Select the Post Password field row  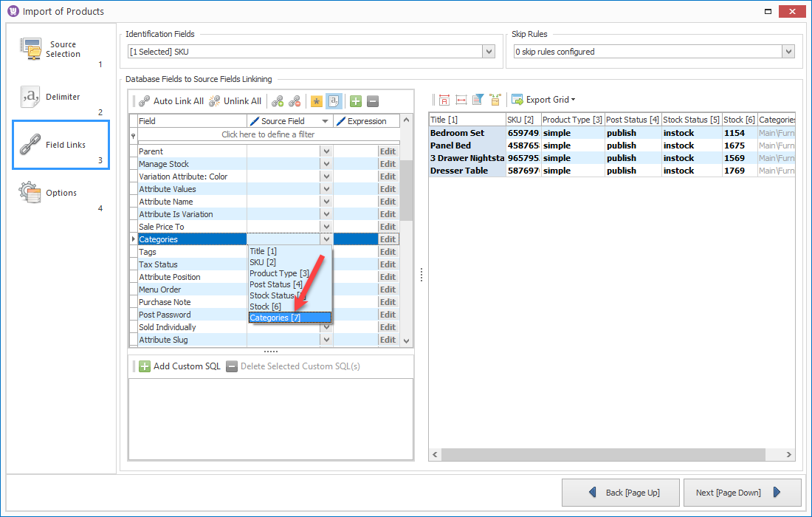pos(192,315)
